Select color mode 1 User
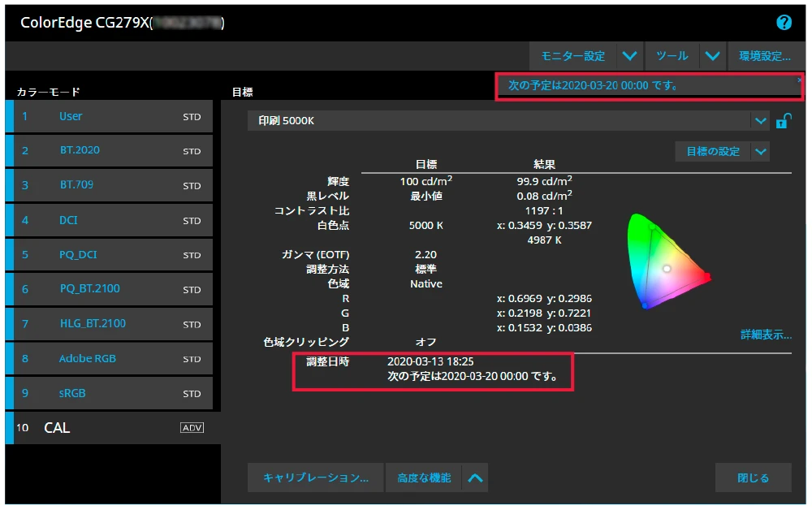This screenshot has height=510, width=812. click(x=110, y=116)
